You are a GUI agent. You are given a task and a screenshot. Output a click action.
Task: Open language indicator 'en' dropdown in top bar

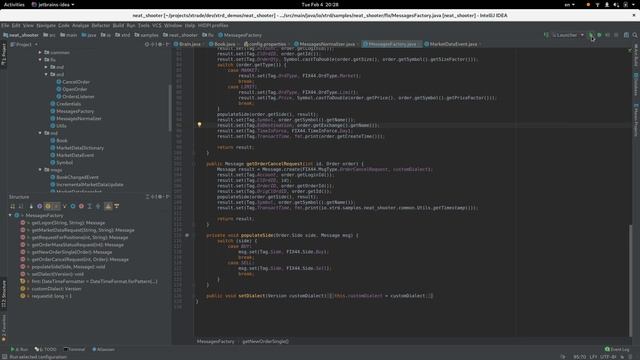pos(569,4)
